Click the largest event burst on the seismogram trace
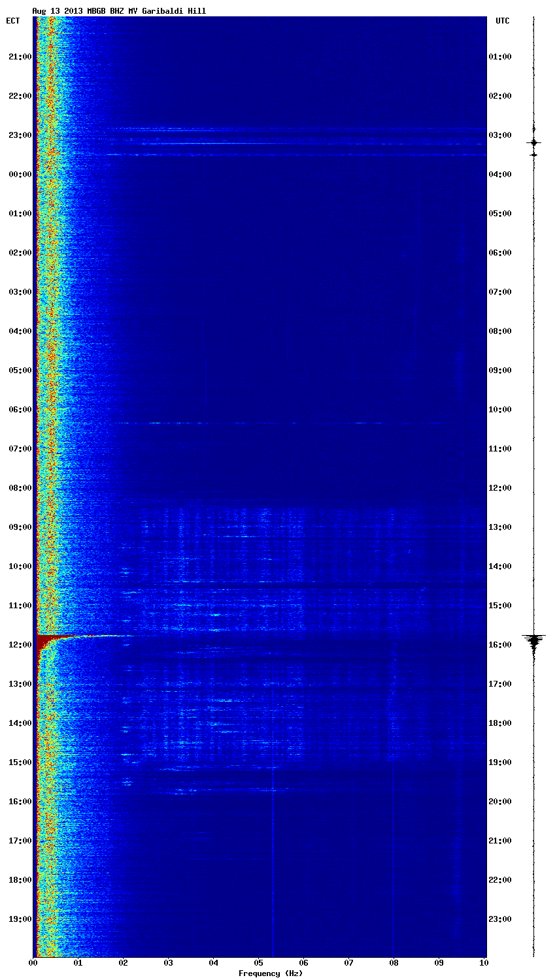This screenshot has height=980, width=557. pos(534,642)
